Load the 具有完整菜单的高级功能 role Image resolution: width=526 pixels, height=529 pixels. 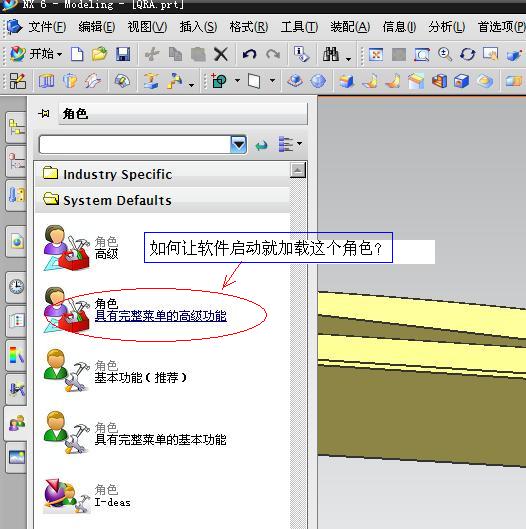(x=135, y=310)
